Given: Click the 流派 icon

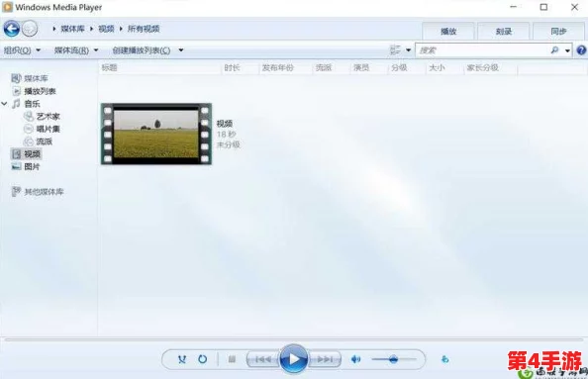Looking at the screenshot, I should (x=29, y=142).
